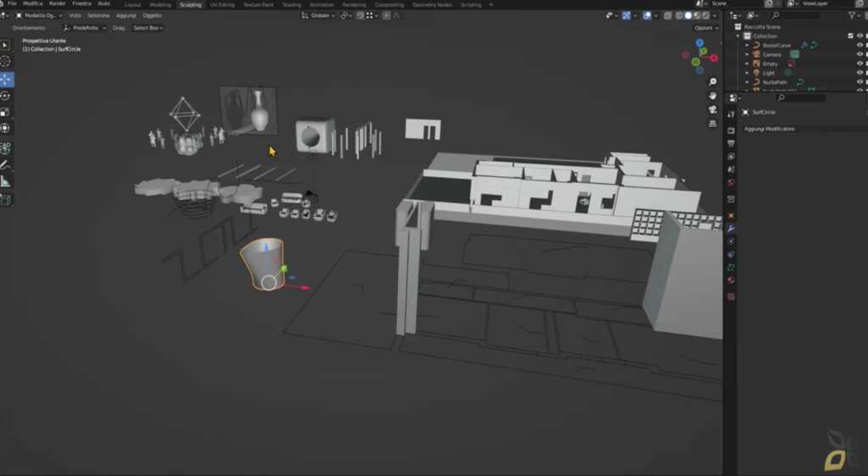868x476 pixels.
Task: Expand the BezierCurve tree item
Action: (x=748, y=46)
